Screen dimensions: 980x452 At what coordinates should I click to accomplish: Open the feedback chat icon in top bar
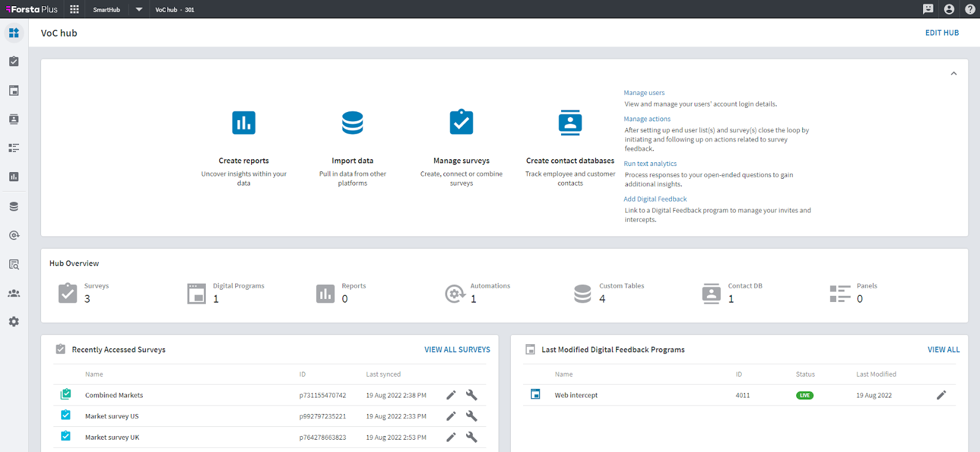tap(928, 9)
